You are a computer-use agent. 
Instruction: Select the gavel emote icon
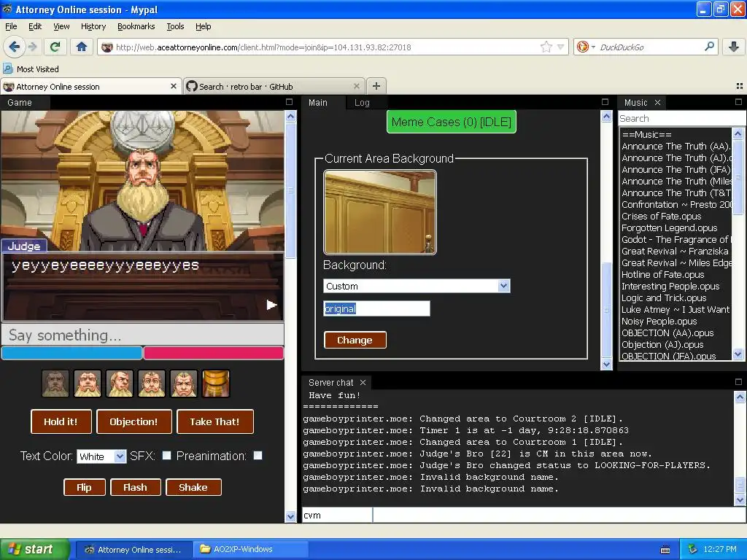216,384
